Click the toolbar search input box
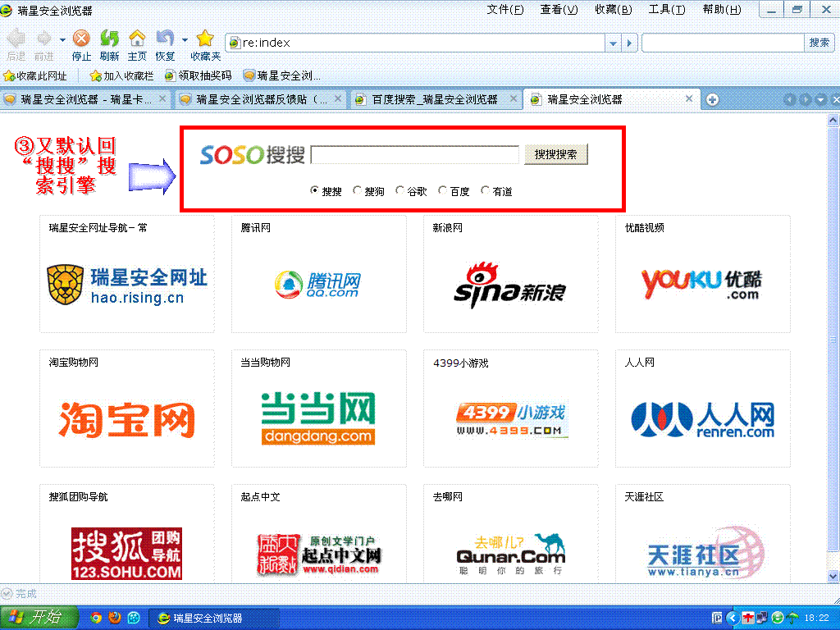 pyautogui.click(x=724, y=43)
